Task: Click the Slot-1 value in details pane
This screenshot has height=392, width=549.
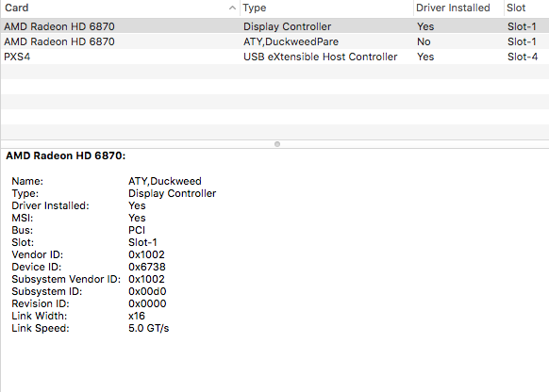Action: 142,242
